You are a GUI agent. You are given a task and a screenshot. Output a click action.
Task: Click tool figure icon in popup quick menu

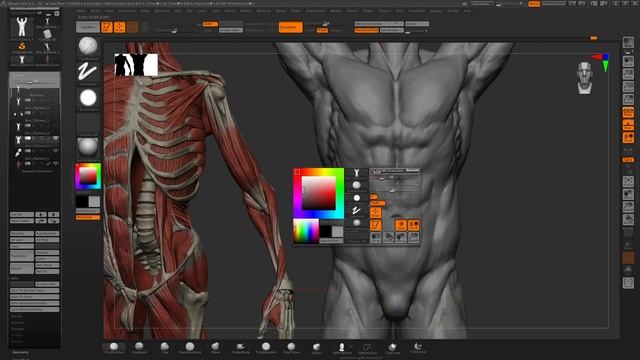pos(356,173)
